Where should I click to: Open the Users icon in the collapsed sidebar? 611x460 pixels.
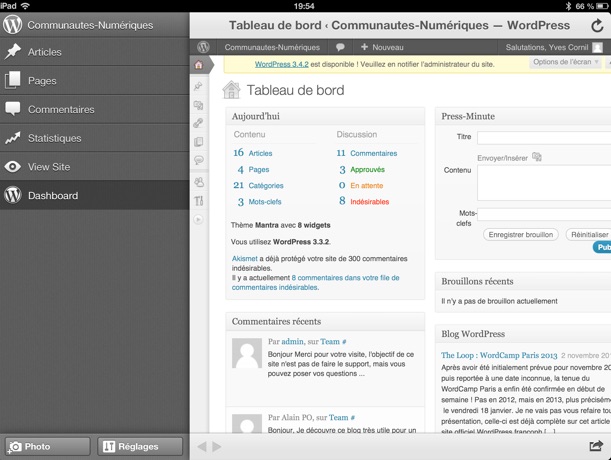pos(199,182)
